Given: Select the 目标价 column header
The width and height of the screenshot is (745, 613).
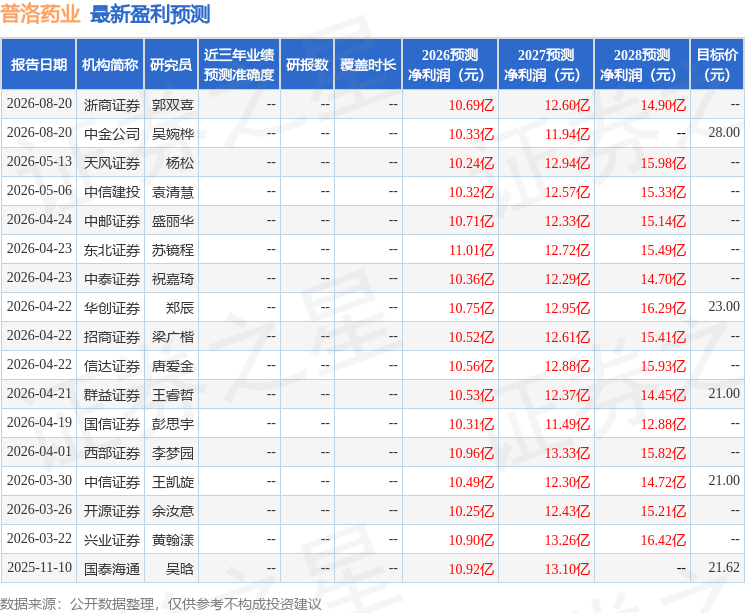Looking at the screenshot, I should point(716,65).
